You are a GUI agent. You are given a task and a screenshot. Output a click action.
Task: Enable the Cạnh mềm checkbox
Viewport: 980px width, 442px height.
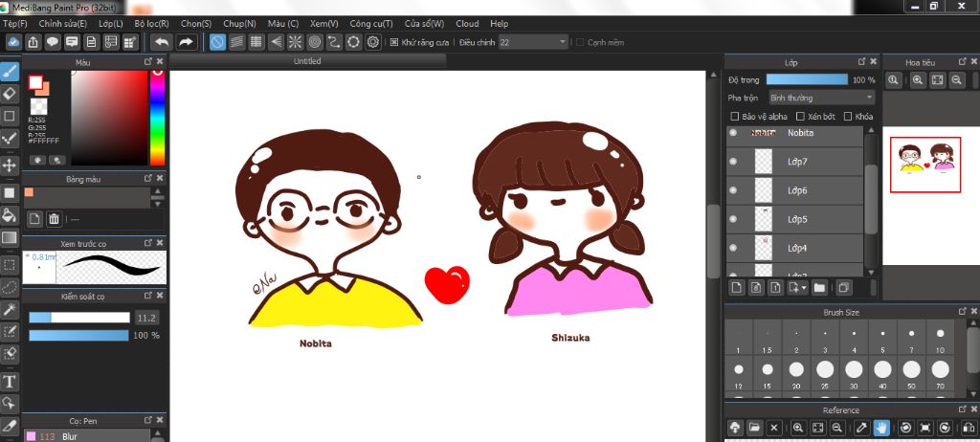pos(579,42)
